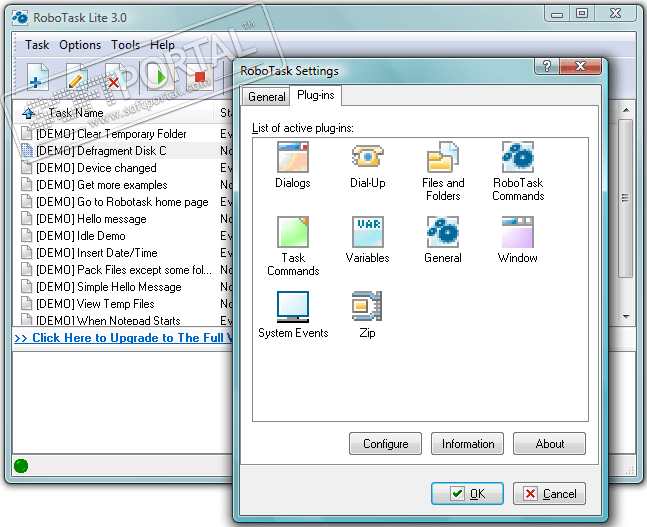Image resolution: width=647 pixels, height=527 pixels.
Task: Click the Run Task green play icon
Action: click(159, 77)
